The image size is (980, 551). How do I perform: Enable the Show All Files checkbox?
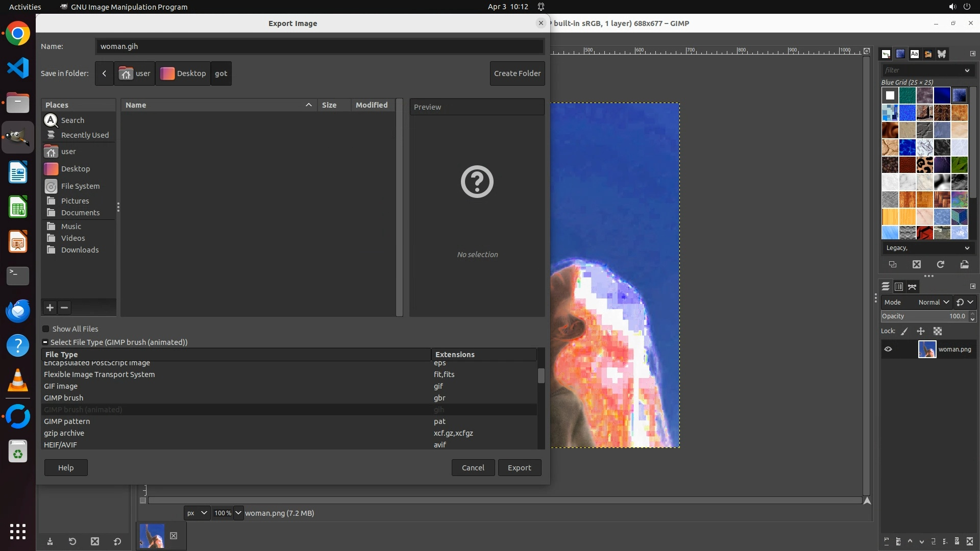(x=46, y=329)
